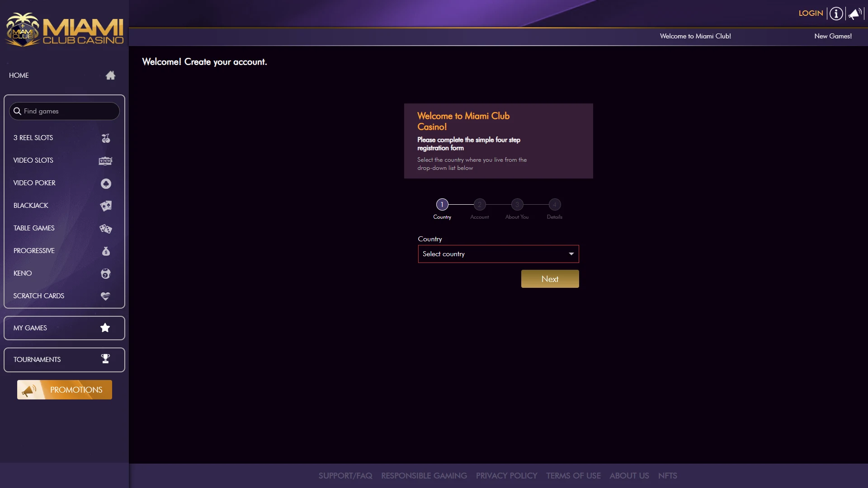The width and height of the screenshot is (868, 488).
Task: Open MY GAMES section
Action: (64, 328)
